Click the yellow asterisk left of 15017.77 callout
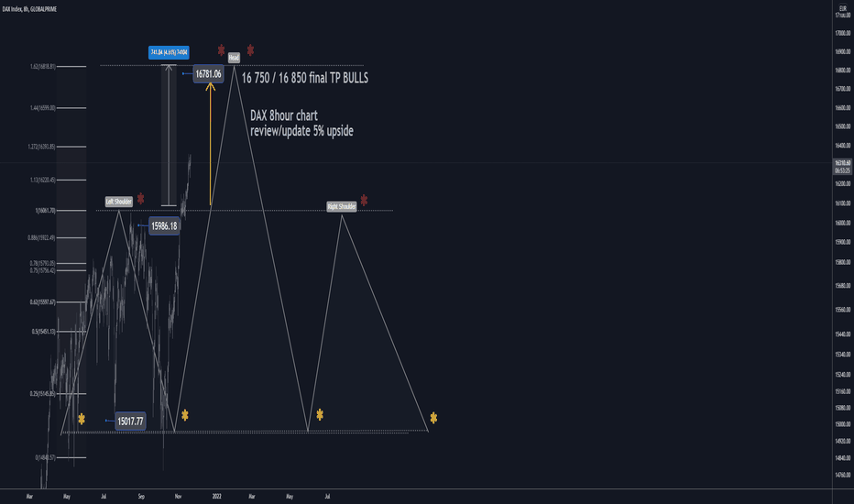Viewport: 854px width, 504px height. [82, 419]
